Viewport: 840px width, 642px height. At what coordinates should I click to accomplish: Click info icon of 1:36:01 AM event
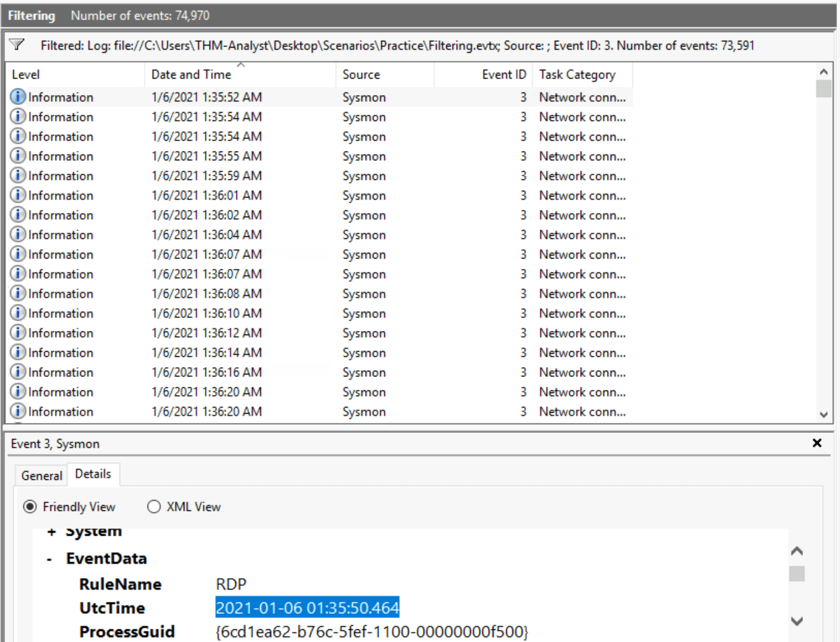17,195
